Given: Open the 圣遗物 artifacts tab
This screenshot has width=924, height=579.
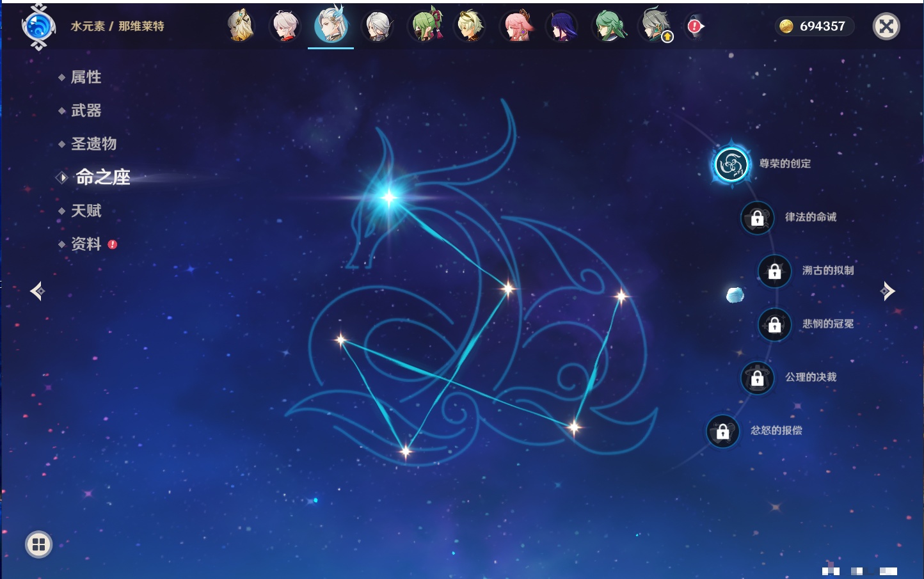Looking at the screenshot, I should click(93, 144).
